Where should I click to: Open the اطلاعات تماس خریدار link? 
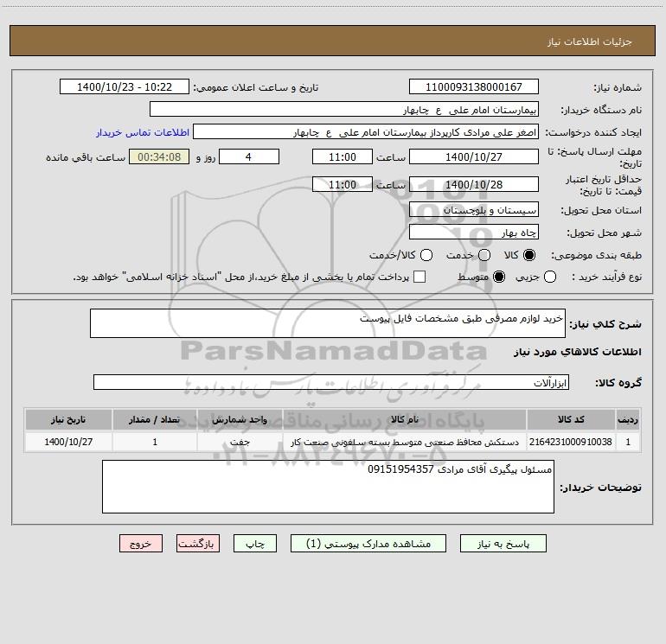(x=143, y=132)
